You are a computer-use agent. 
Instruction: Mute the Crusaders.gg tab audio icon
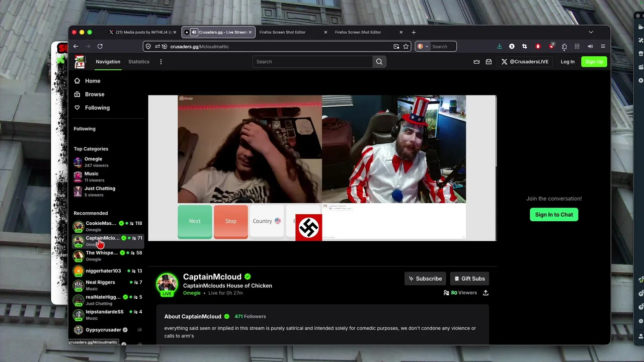click(193, 32)
